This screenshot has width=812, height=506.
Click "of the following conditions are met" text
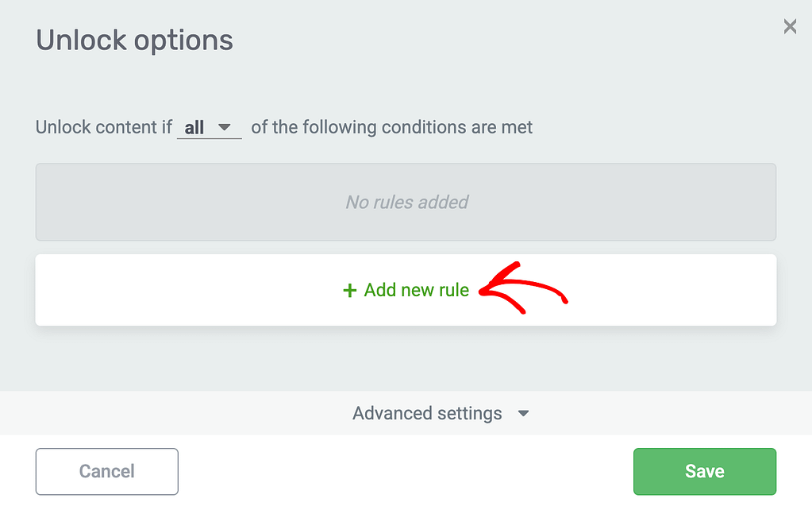(392, 127)
